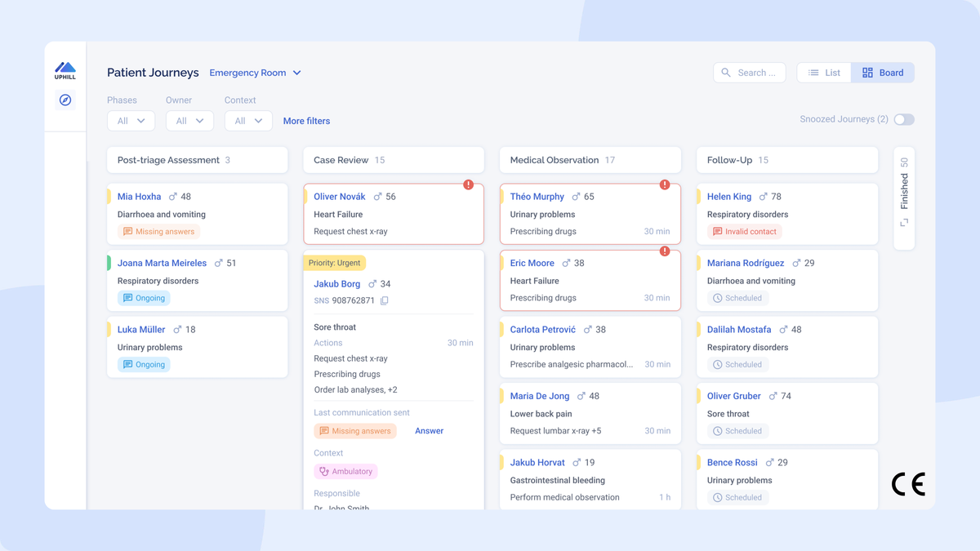Click the Patient Journeys title
The width and height of the screenshot is (980, 551).
tap(153, 73)
